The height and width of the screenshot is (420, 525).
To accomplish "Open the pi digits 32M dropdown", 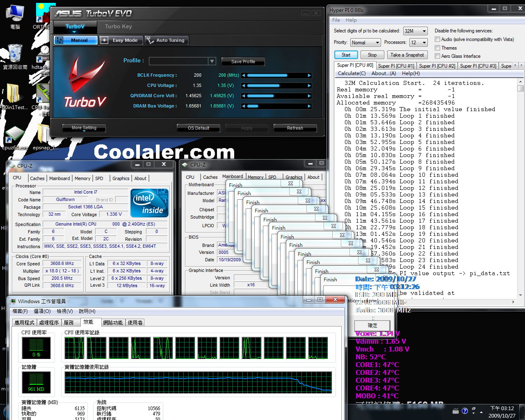I will (x=415, y=31).
